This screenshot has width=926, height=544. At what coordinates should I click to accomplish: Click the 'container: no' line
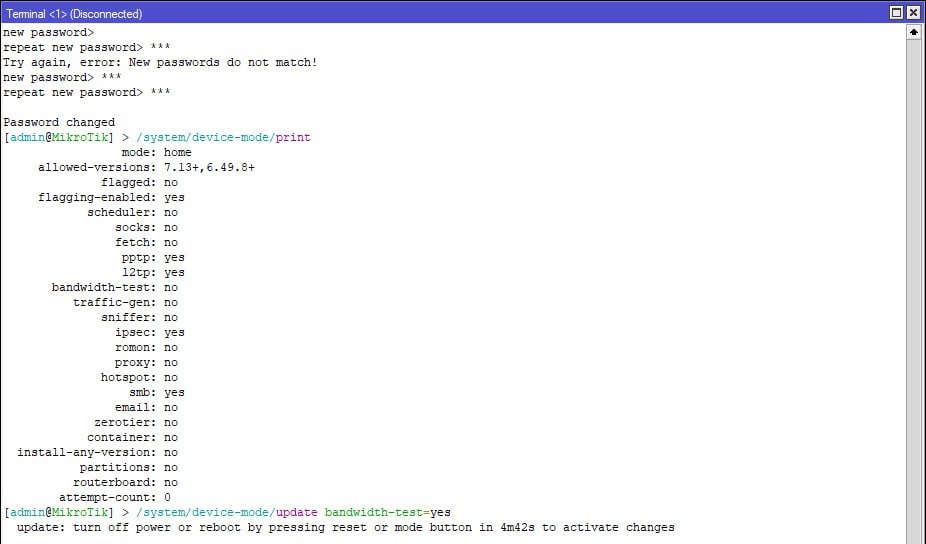(132, 438)
